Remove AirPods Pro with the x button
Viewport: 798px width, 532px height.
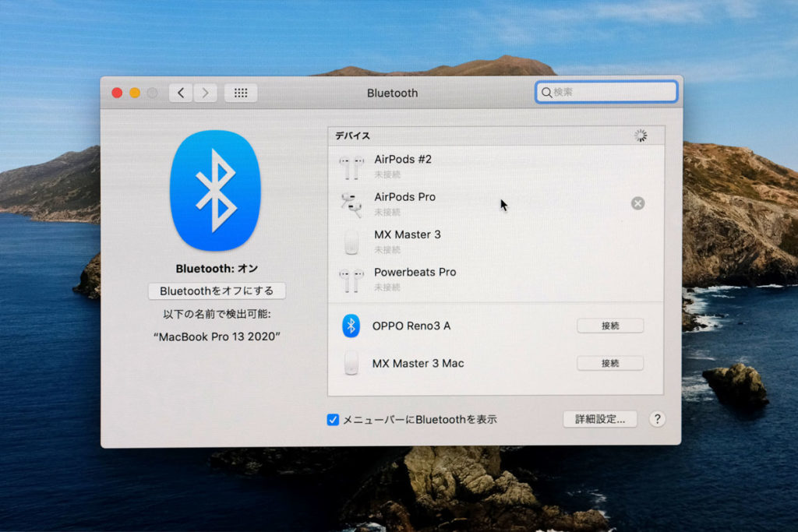click(x=637, y=203)
